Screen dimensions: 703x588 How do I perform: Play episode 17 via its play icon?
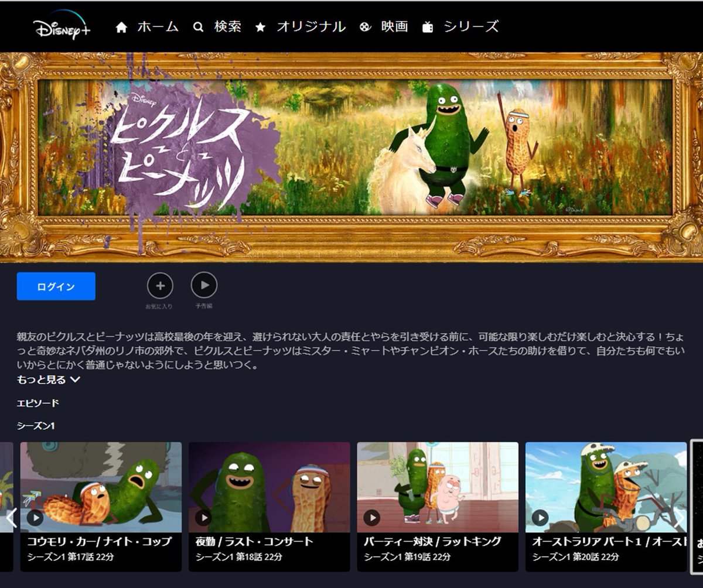[x=35, y=517]
